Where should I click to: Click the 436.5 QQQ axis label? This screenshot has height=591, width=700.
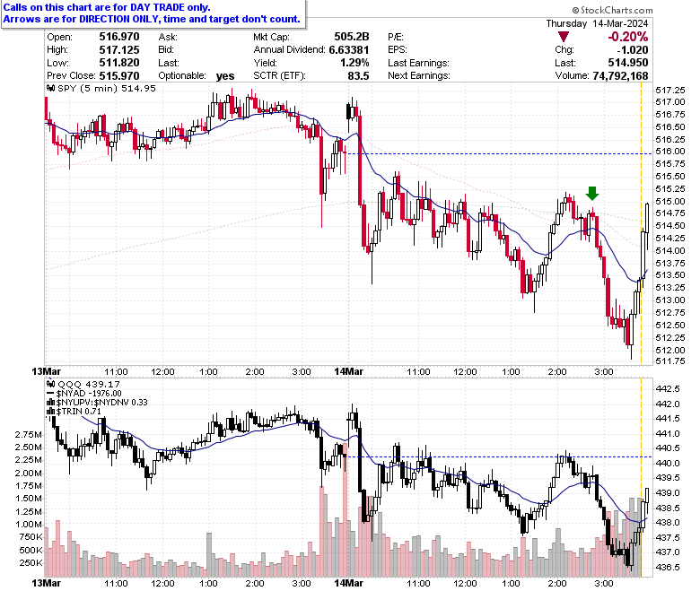[668, 568]
